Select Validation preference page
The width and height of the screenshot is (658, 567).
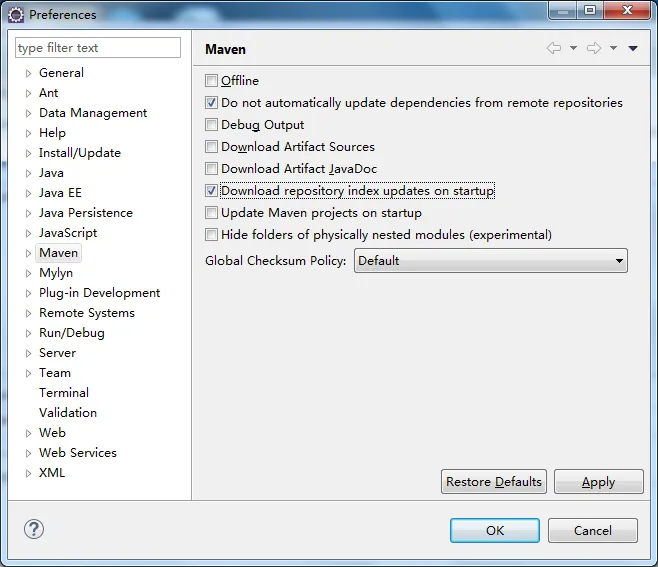[68, 413]
